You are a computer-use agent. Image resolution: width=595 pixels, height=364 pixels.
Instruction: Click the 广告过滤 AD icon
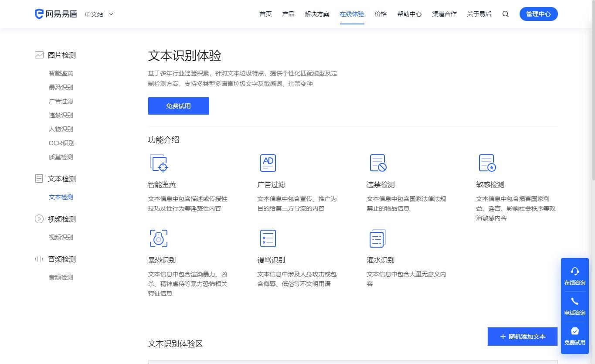point(268,163)
